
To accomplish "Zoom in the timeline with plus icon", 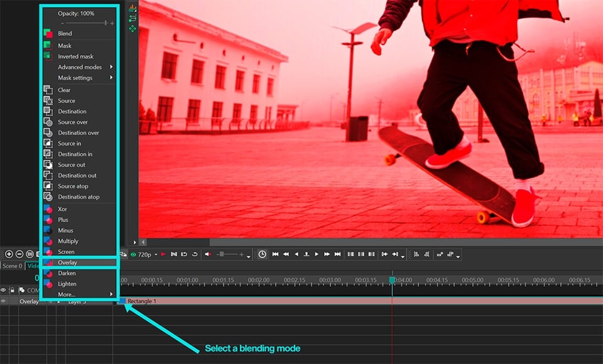I will (9, 254).
